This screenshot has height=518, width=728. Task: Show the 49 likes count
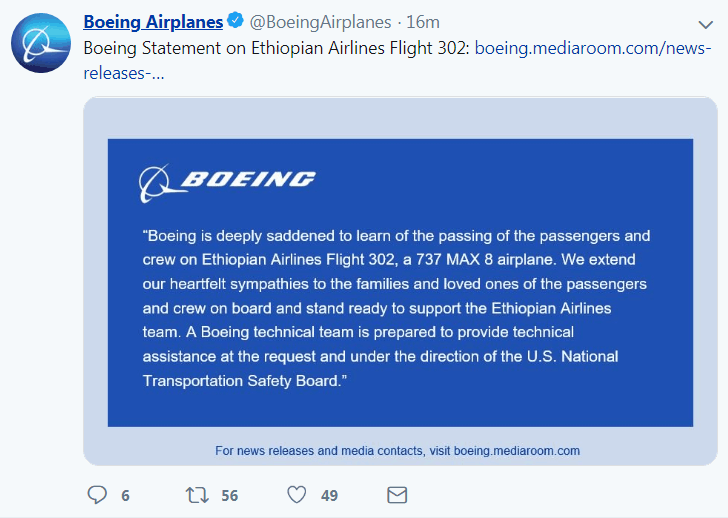(330, 495)
